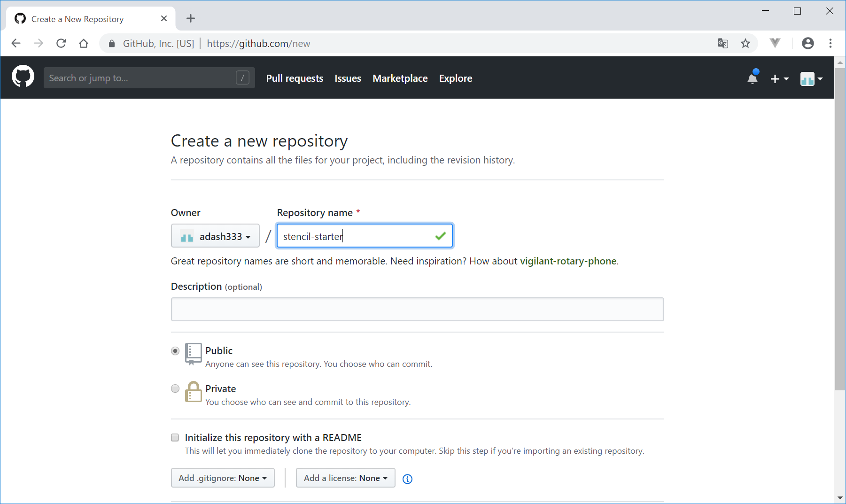Click the slash shortcut icon in search

242,78
